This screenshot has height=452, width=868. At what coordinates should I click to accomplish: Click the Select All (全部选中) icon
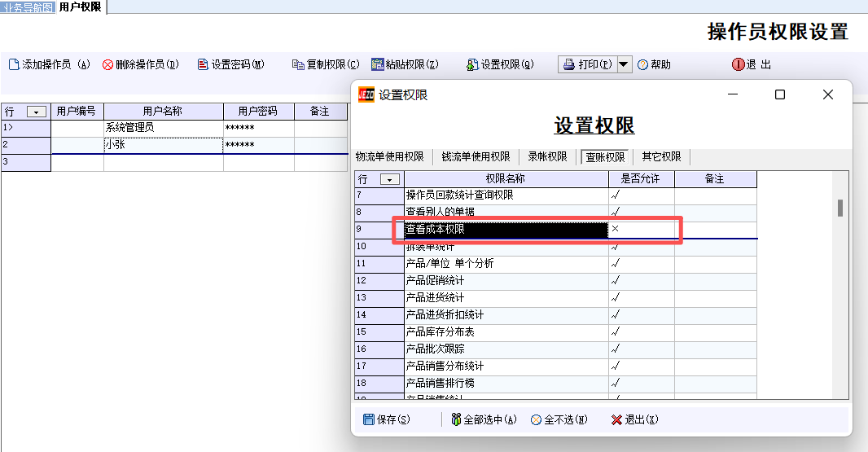tap(456, 419)
